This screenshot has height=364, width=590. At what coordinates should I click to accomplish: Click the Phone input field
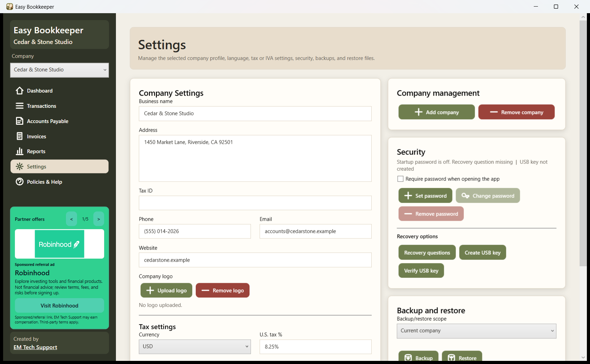(x=195, y=231)
